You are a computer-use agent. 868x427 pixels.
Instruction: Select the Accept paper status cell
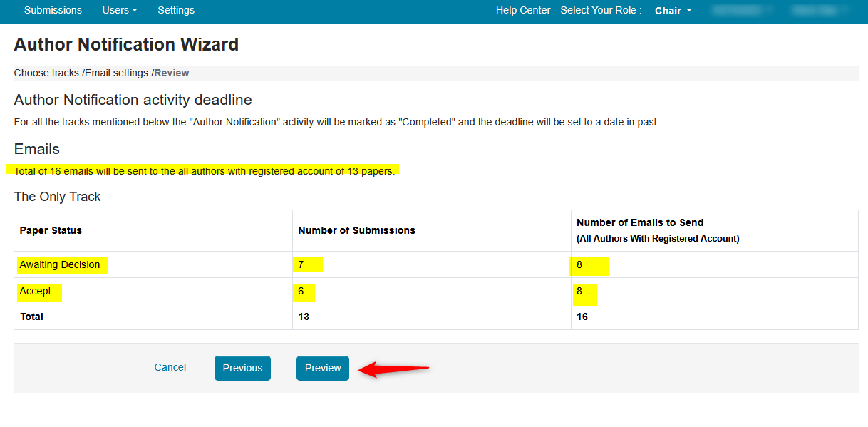click(38, 291)
